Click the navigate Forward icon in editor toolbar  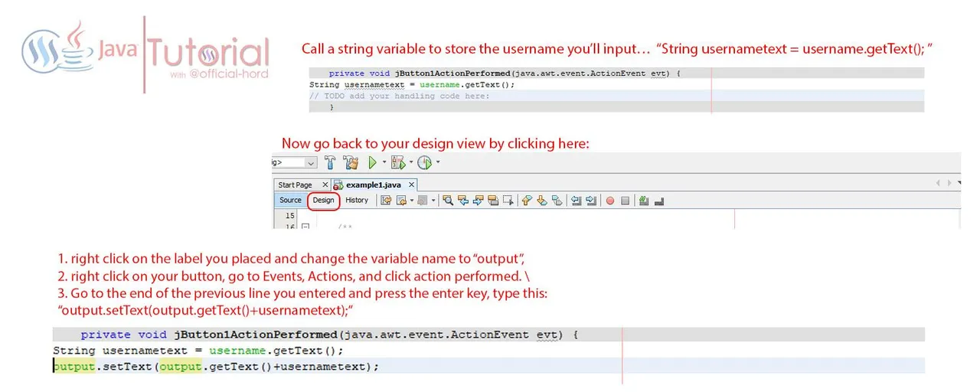423,200
